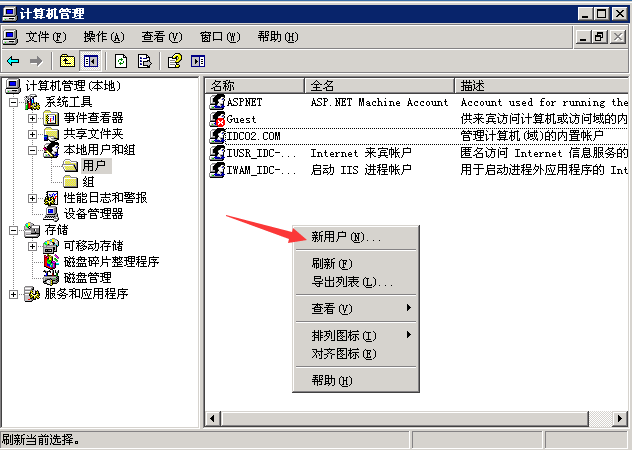Click the 共享文件夹 folder icon
632x450 pixels.
[51, 134]
